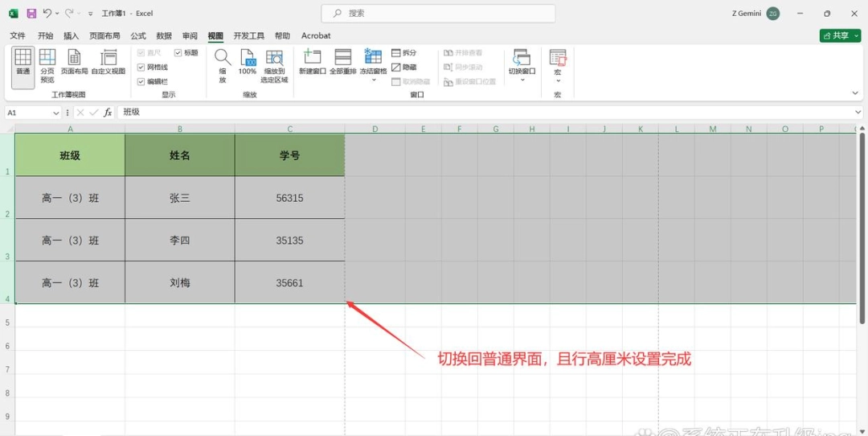Image resolution: width=868 pixels, height=436 pixels.
Task: Switch to 页面布局 view in ribbon group
Action: tap(74, 62)
